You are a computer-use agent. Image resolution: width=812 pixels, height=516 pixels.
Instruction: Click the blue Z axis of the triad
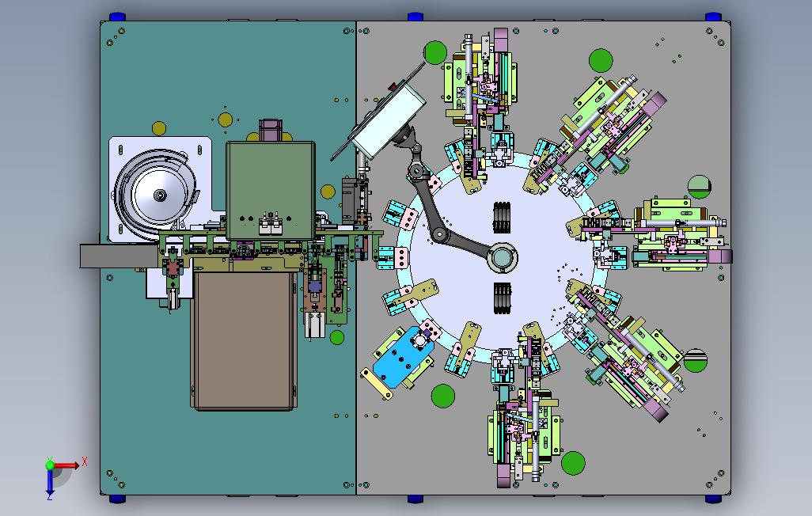tap(50, 480)
